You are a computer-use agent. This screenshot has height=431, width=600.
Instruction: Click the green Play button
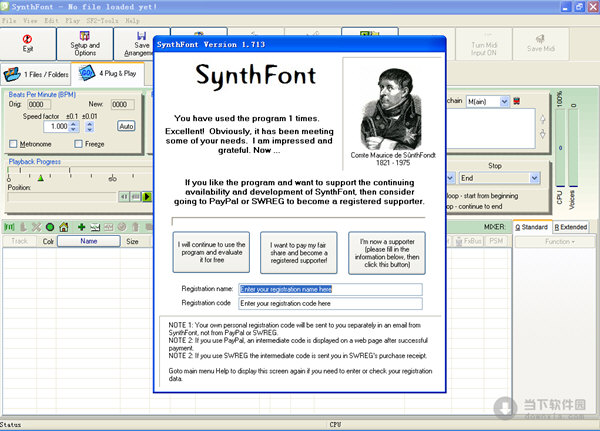[147, 197]
